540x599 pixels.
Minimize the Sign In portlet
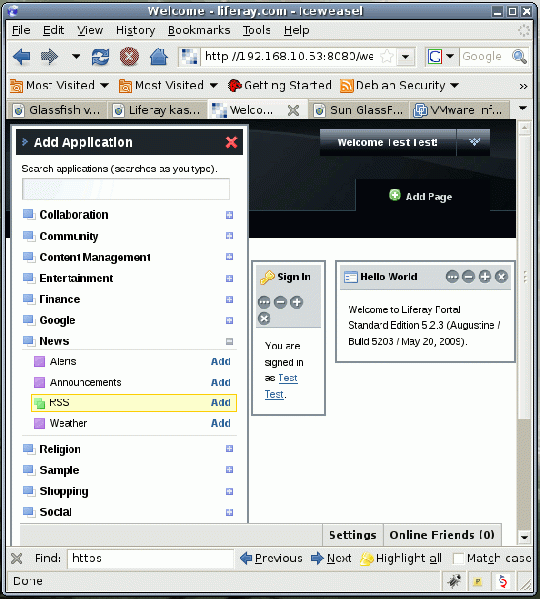280,303
